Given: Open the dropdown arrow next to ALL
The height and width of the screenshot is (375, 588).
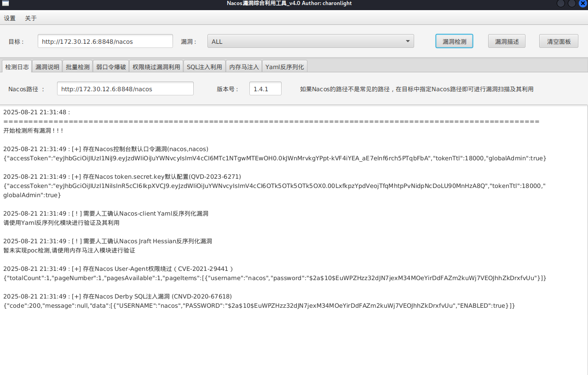Looking at the screenshot, I should [407, 41].
